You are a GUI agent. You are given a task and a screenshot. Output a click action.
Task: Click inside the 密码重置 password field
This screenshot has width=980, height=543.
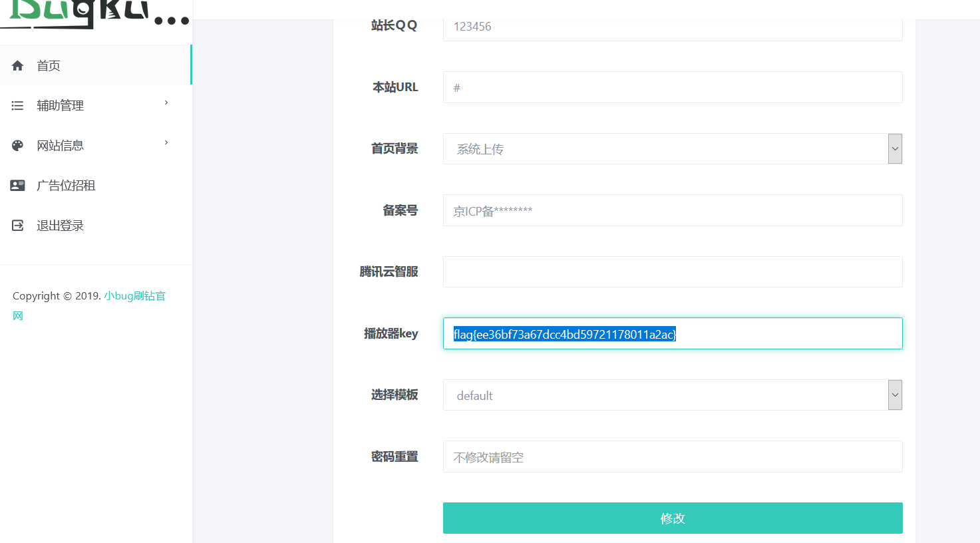click(x=672, y=456)
